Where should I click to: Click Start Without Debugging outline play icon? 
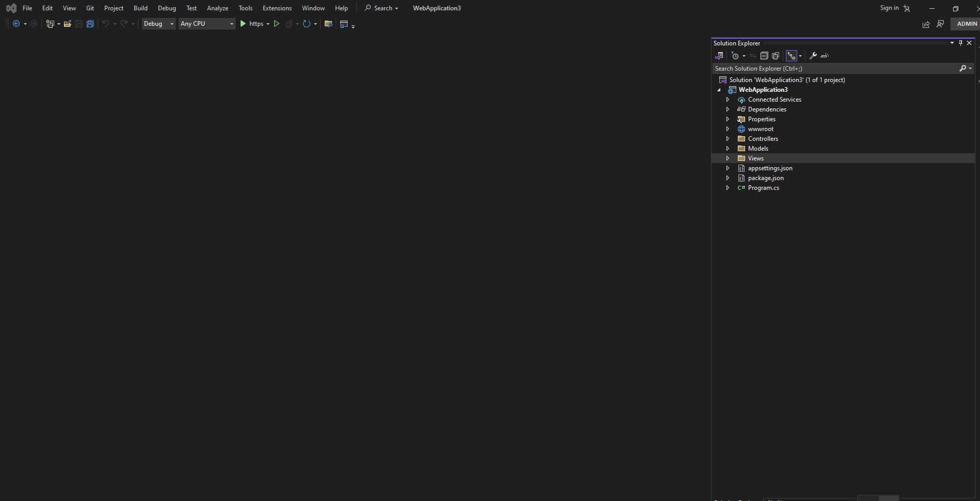coord(277,24)
